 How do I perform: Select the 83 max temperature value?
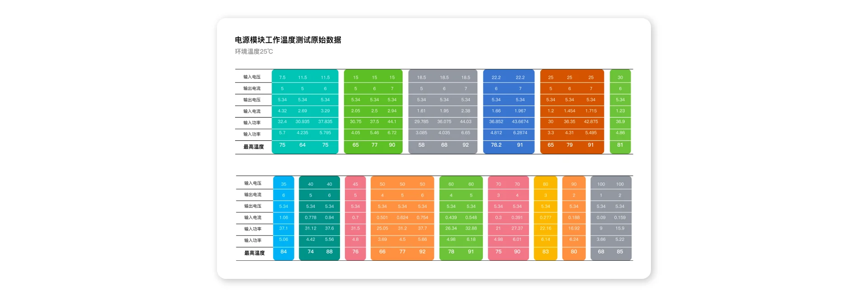point(546,252)
